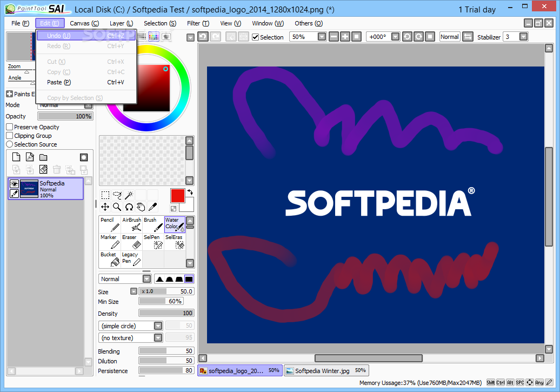Image resolution: width=560 pixels, height=392 pixels.
Task: Create a new normal layer
Action: click(16, 157)
